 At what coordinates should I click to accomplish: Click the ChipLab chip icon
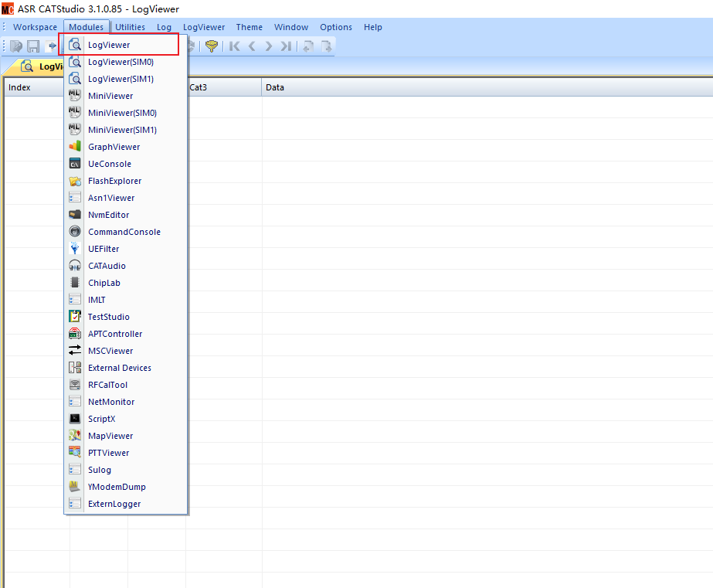pos(75,282)
